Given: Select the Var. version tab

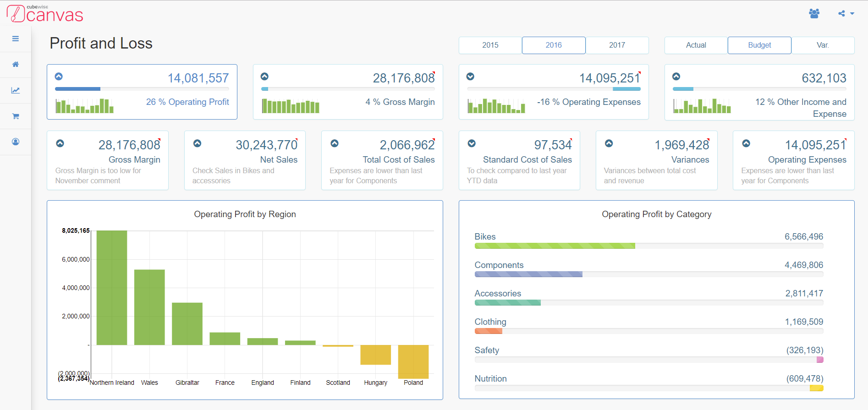Looking at the screenshot, I should (x=823, y=45).
